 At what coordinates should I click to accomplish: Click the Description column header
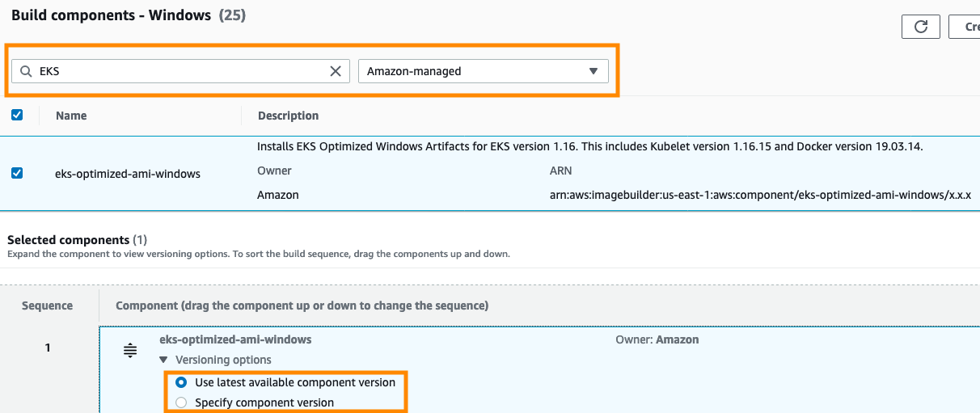(x=288, y=116)
